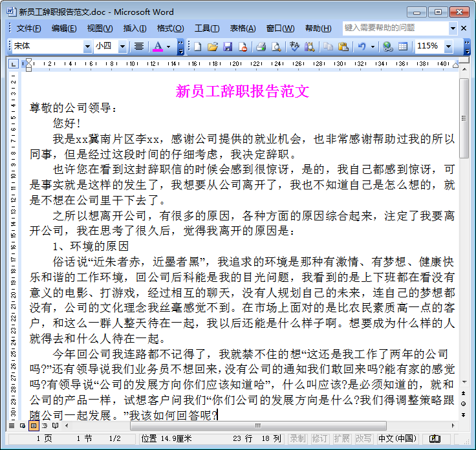Open Tables and Borders toolbar icon
This screenshot has height=450, width=476.
click(x=403, y=47)
